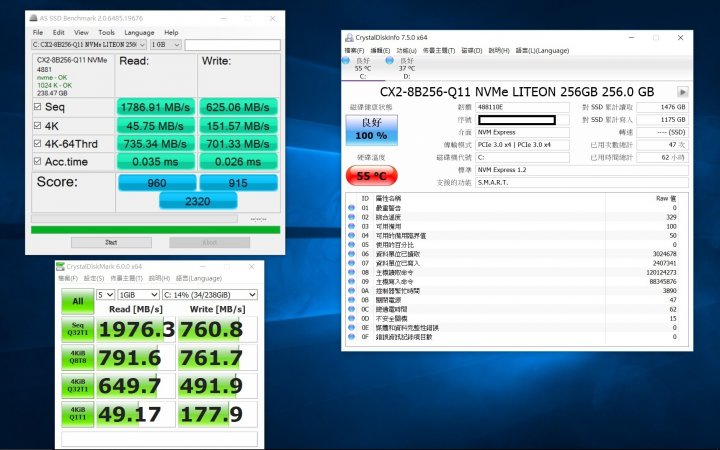Open the (T) theme menu in CrystalDiskMark

tap(126, 278)
